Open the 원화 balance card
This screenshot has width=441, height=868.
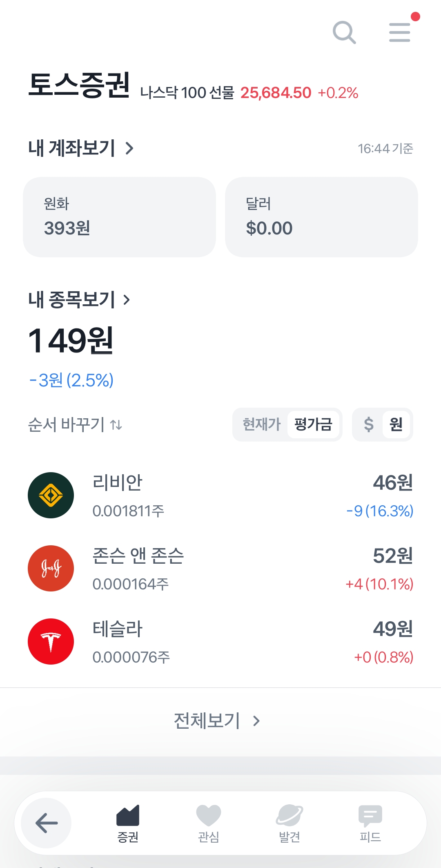[119, 217]
